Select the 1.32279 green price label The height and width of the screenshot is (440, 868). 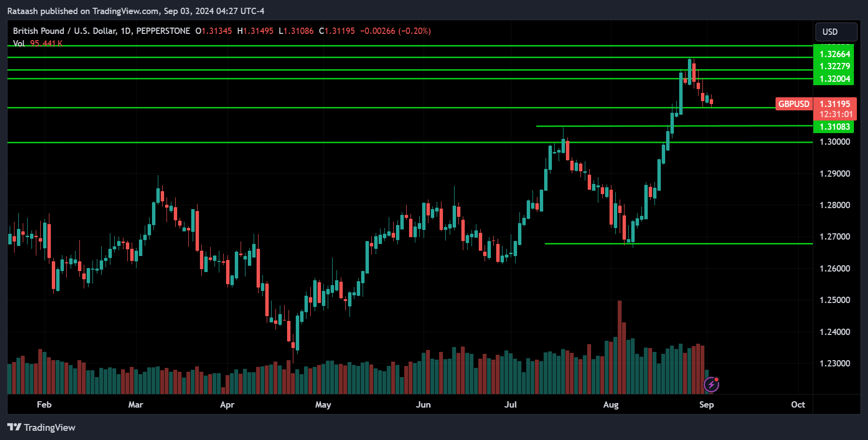[x=835, y=66]
